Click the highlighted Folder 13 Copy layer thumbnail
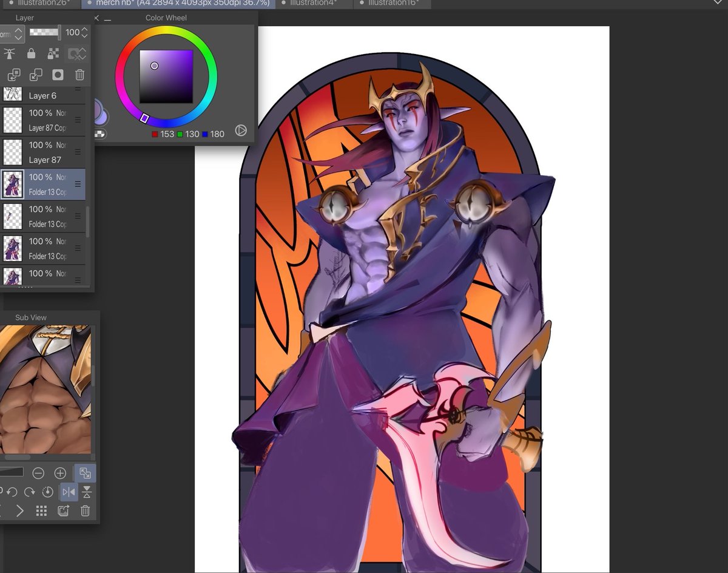Screen dimensions: 728x573 [x=13, y=185]
